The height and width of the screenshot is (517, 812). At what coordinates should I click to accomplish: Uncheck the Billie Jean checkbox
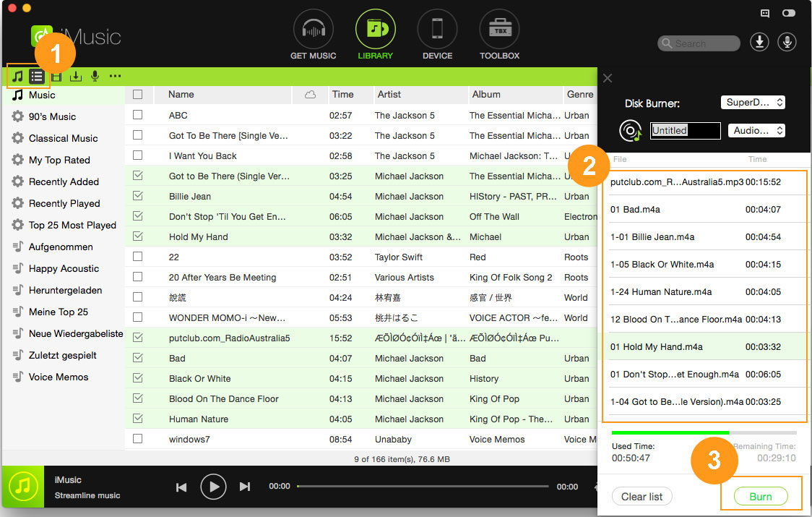click(x=138, y=195)
